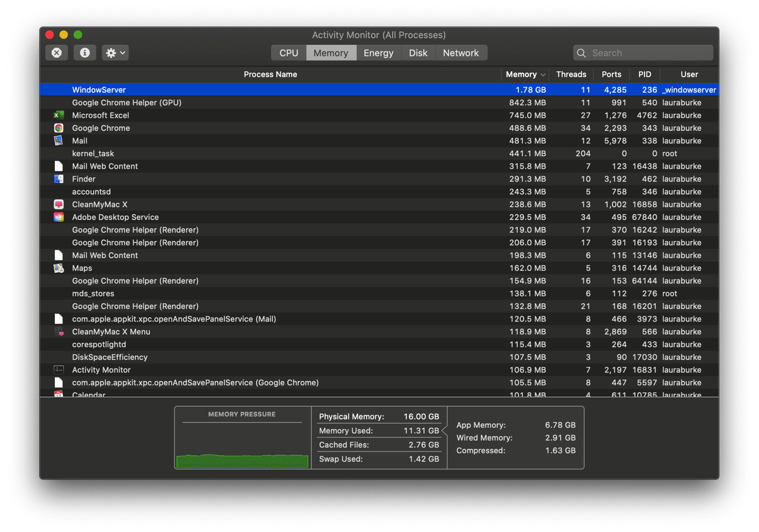This screenshot has width=759, height=532.
Task: Click the CleanMyMac X app icon
Action: point(58,204)
